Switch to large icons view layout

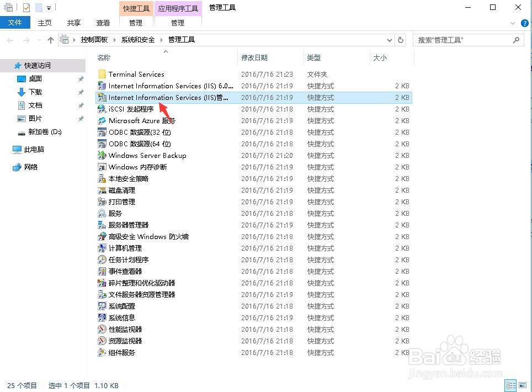coord(523,385)
